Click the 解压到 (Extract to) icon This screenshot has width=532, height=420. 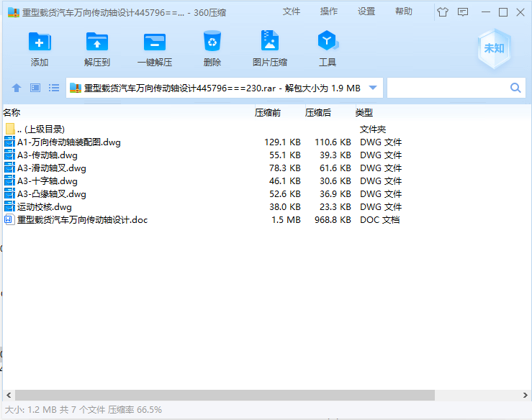pos(97,42)
